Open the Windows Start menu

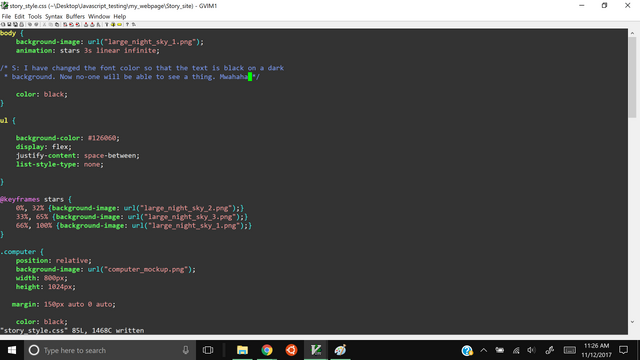coord(12,350)
